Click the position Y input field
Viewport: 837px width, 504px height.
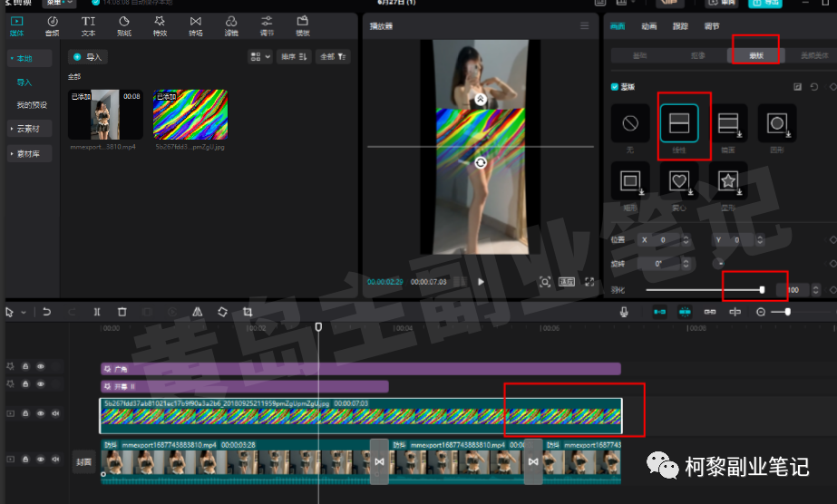pos(738,240)
